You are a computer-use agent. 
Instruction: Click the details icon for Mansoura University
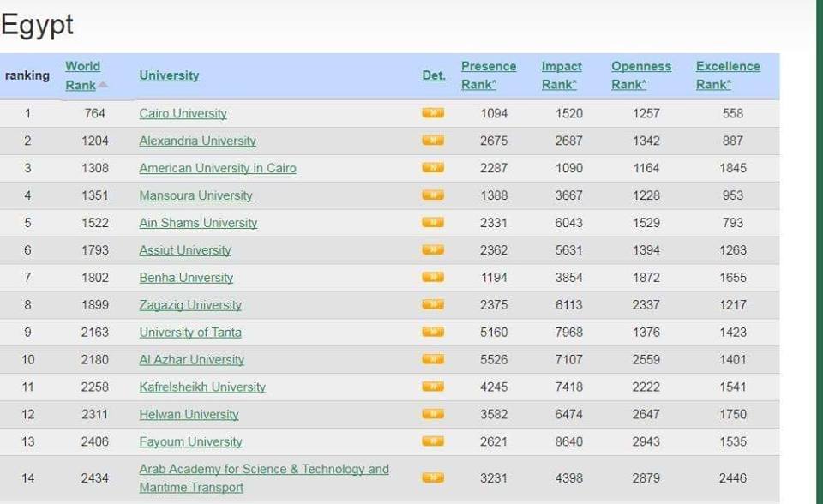pos(433,195)
